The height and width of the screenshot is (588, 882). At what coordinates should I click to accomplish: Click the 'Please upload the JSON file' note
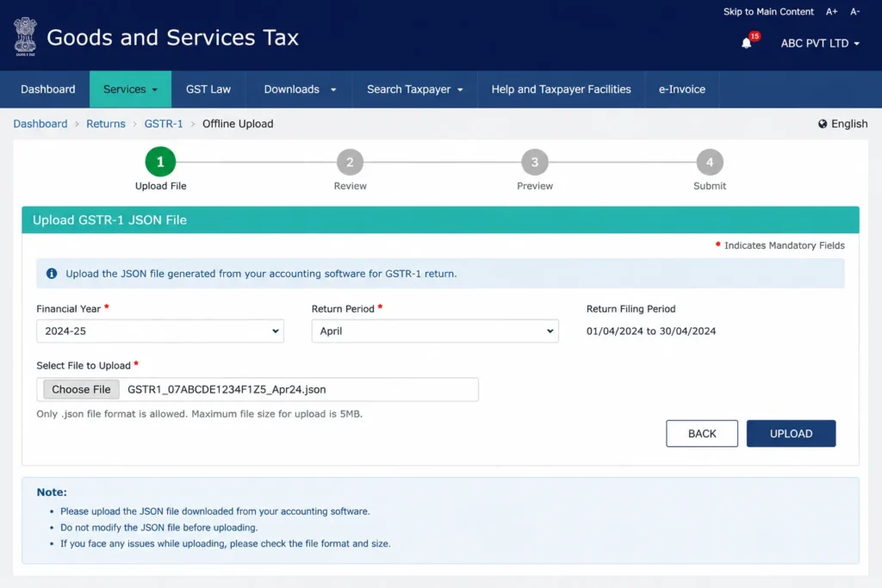[214, 511]
